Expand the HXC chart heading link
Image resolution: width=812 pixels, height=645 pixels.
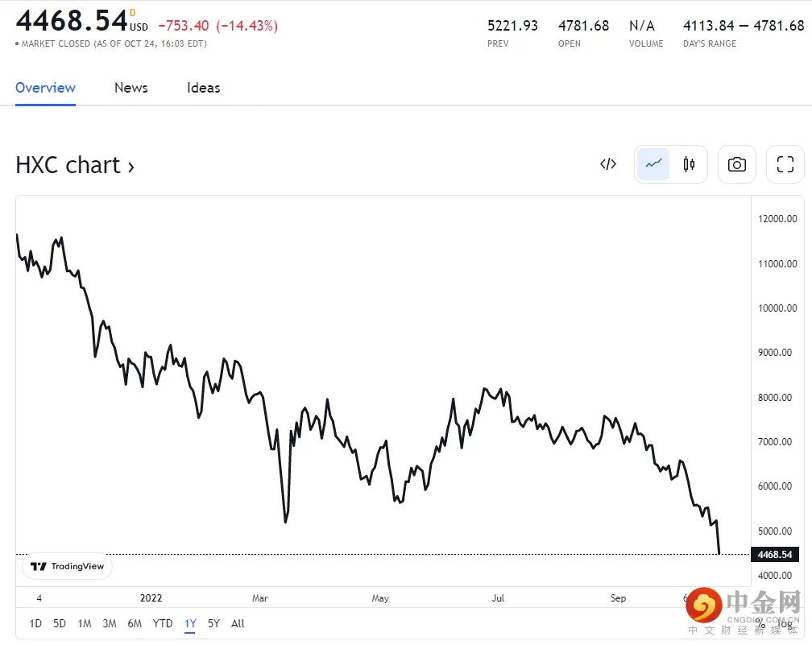tap(75, 165)
